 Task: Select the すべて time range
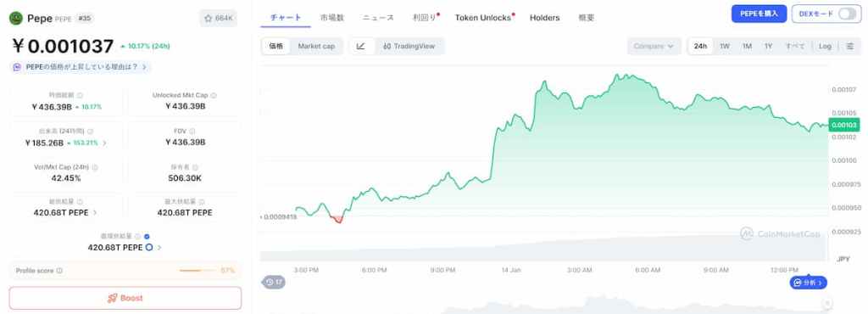[795, 47]
